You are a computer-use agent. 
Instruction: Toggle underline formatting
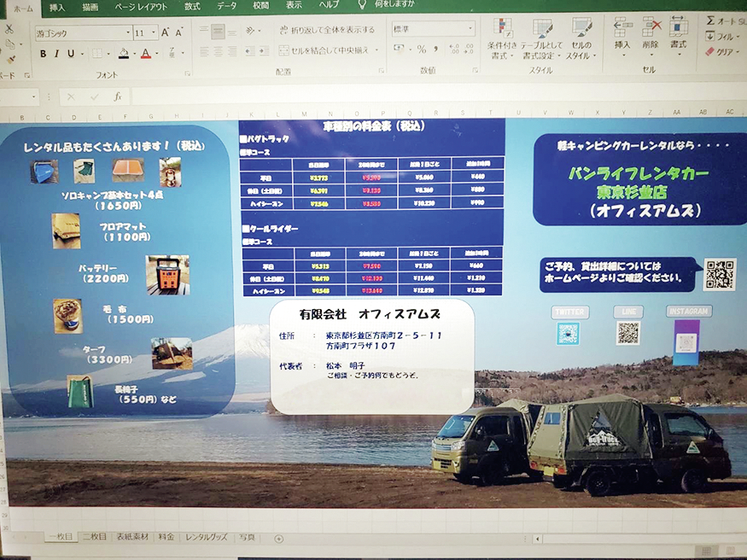pos(71,53)
